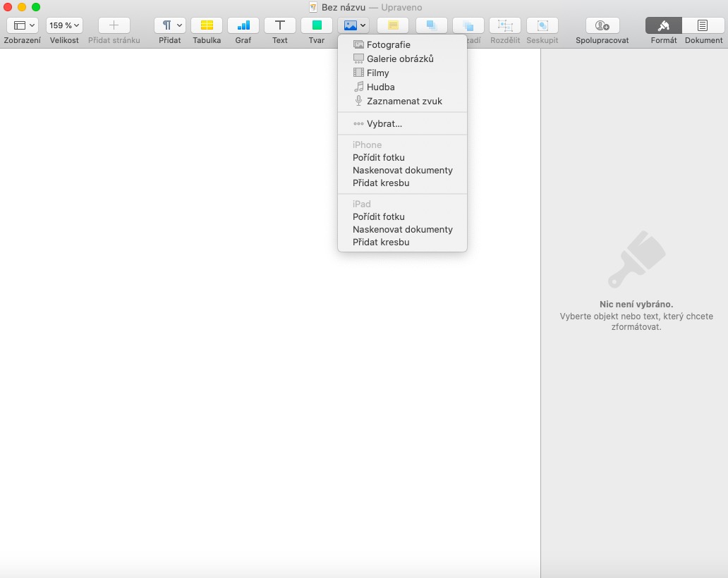Click the bring forward arrange icon
The height and width of the screenshot is (578, 728).
click(431, 25)
